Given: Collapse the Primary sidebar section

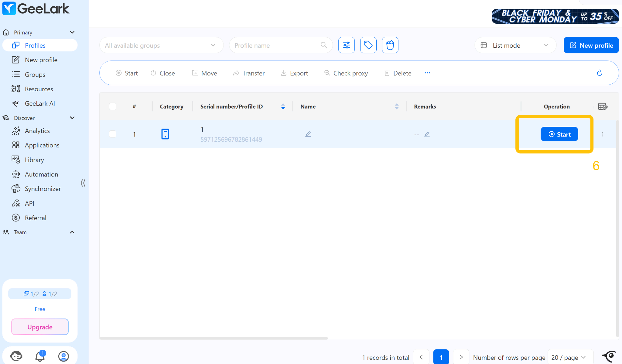Looking at the screenshot, I should 72,32.
